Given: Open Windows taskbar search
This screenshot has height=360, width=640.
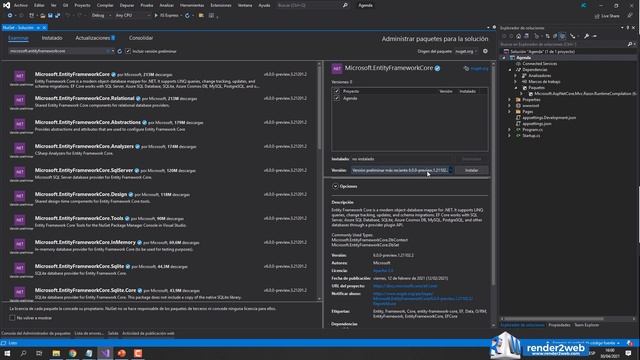Looking at the screenshot, I should 23,353.
